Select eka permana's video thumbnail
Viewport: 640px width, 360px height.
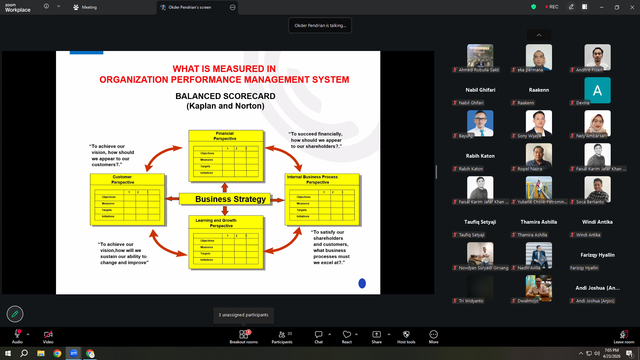539,58
